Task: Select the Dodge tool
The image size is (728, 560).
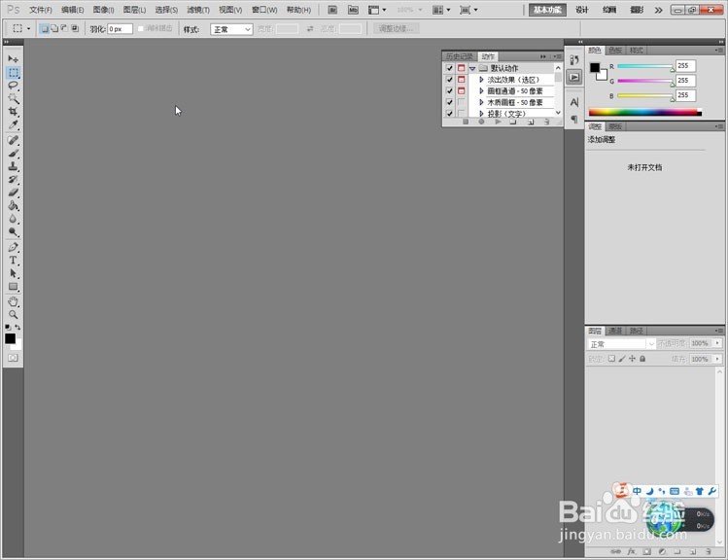Action: pyautogui.click(x=13, y=231)
